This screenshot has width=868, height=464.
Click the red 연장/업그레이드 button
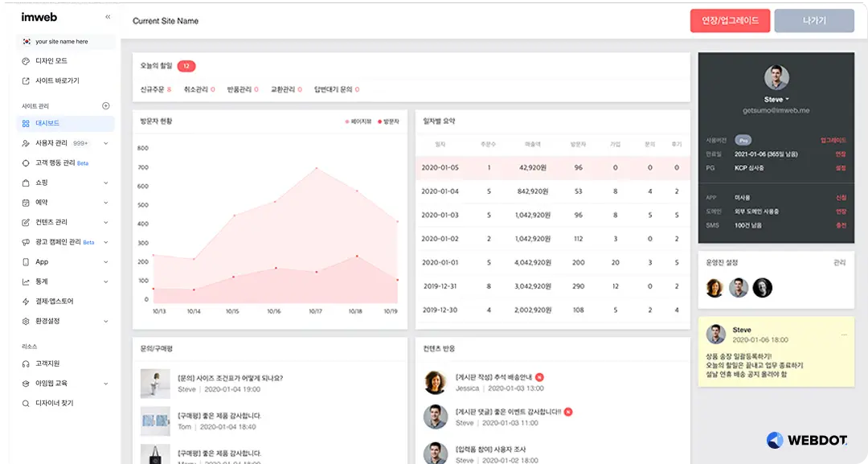pos(730,21)
